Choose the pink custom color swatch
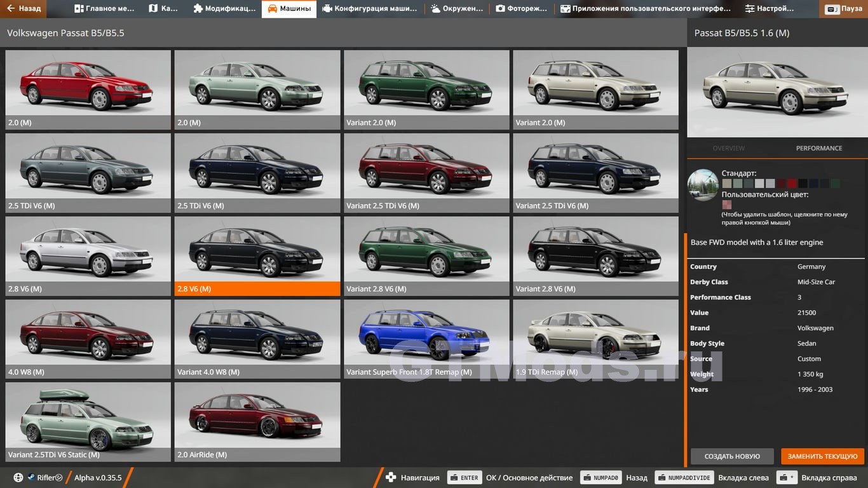This screenshot has height=488, width=868. click(727, 205)
